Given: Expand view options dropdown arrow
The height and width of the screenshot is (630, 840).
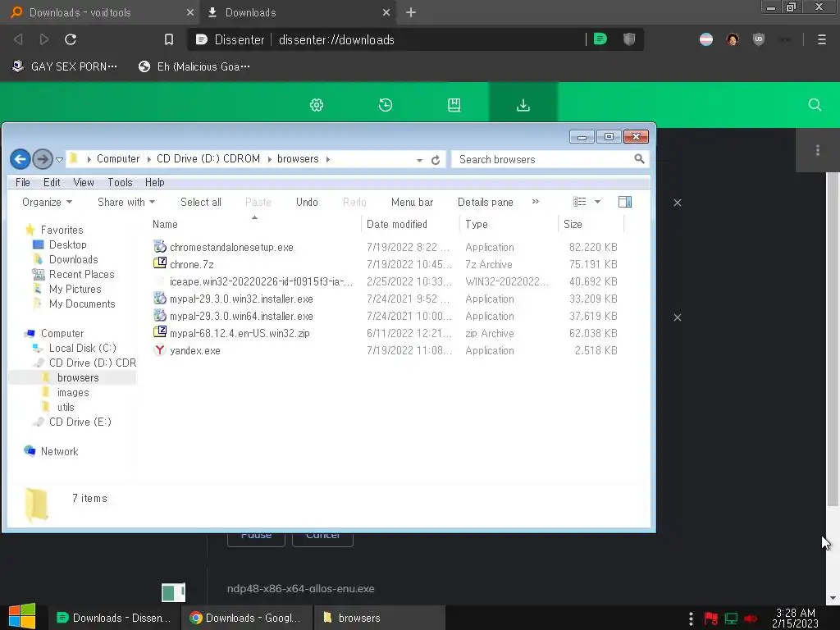Looking at the screenshot, I should [597, 202].
